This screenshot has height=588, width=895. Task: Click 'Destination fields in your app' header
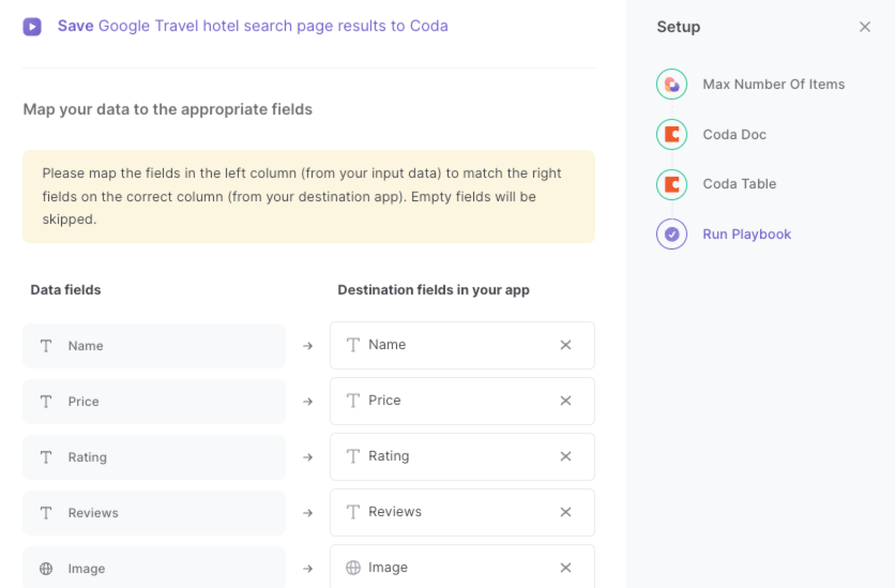pyautogui.click(x=434, y=290)
